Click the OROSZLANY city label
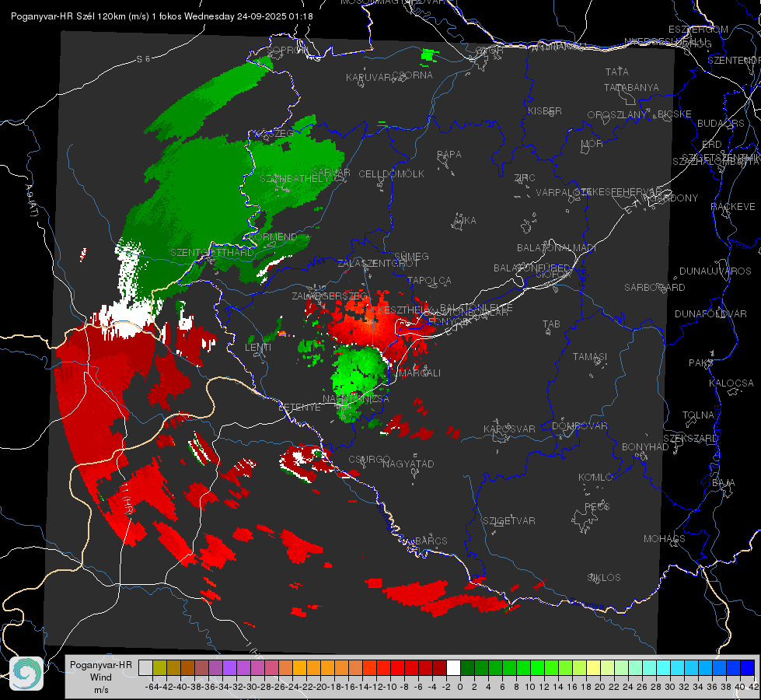This screenshot has height=700, width=761. pos(617,114)
